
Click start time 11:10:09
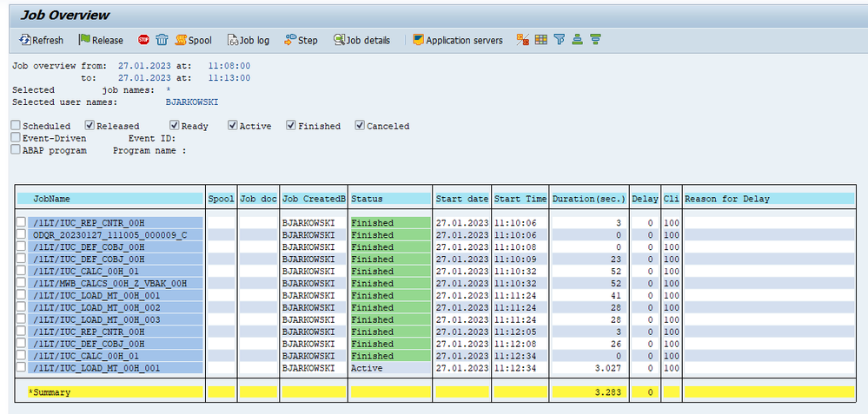pyautogui.click(x=515, y=259)
